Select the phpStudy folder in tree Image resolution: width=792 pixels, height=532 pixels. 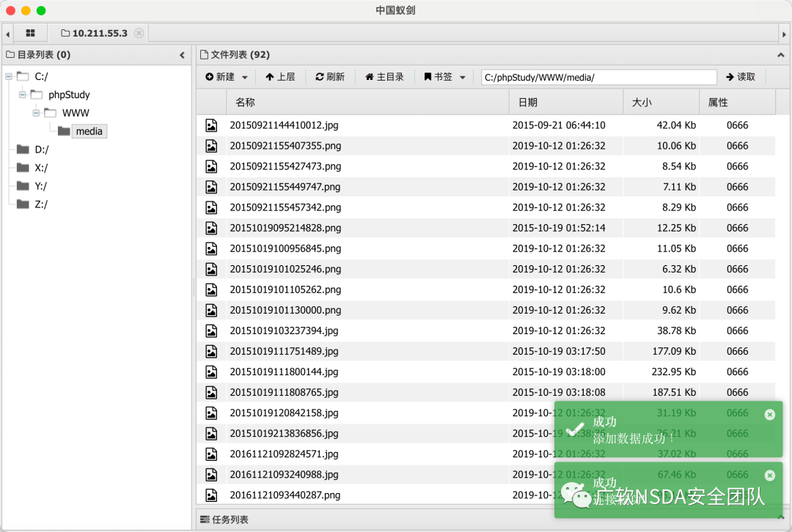tap(69, 95)
